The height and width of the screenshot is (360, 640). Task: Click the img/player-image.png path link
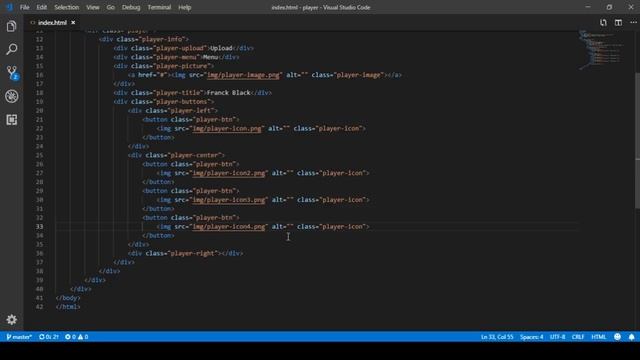click(243, 75)
